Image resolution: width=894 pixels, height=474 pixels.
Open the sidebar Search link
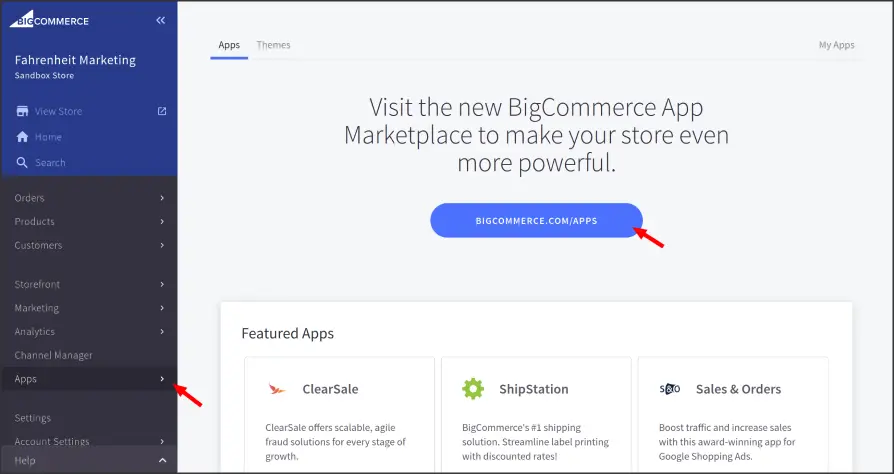pyautogui.click(x=50, y=163)
